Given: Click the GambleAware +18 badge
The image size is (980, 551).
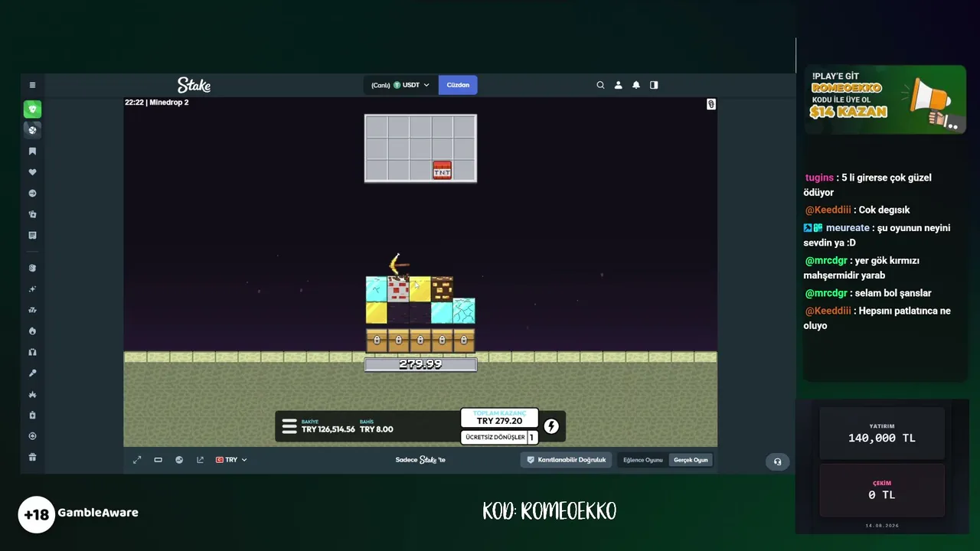Looking at the screenshot, I should (79, 514).
